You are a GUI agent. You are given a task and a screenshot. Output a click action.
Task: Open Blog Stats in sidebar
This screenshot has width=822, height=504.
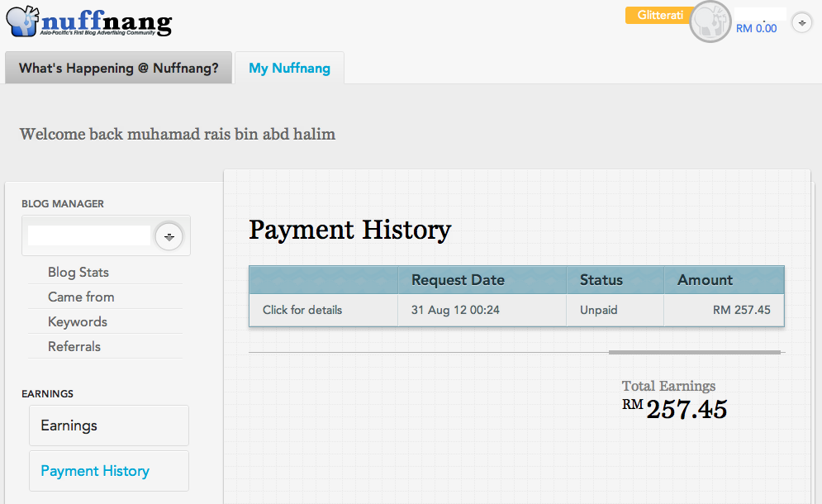coord(78,272)
